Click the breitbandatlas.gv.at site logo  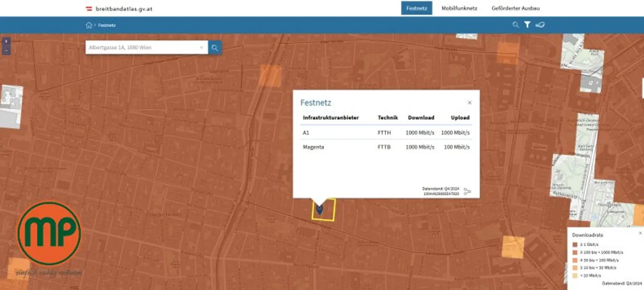119,8
